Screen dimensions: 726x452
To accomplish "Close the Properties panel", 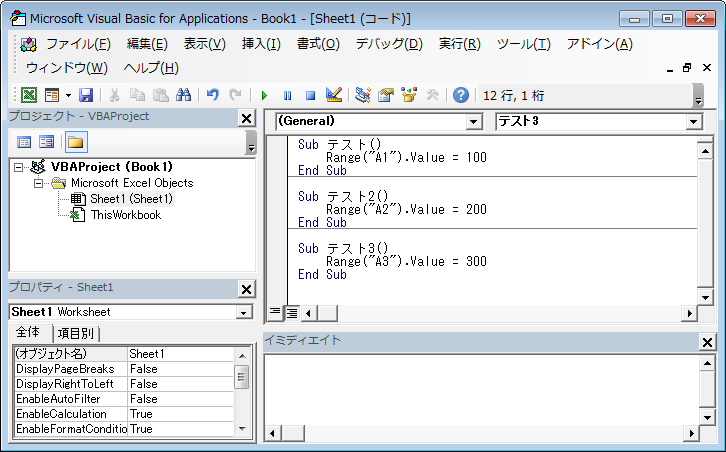I will 246,289.
